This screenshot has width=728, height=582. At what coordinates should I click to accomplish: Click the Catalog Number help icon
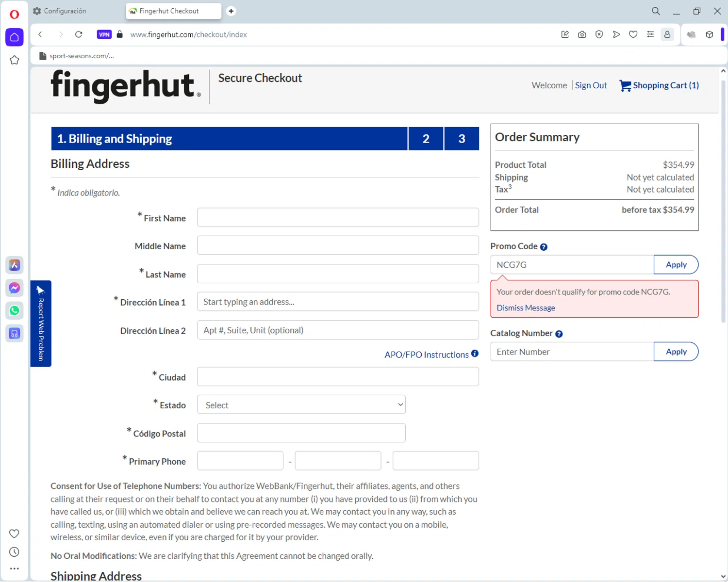(559, 334)
